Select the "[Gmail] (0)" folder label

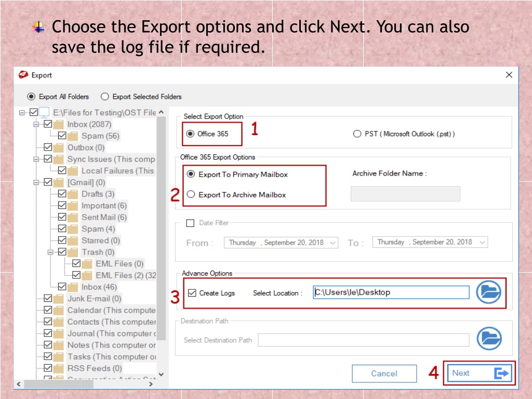point(86,182)
